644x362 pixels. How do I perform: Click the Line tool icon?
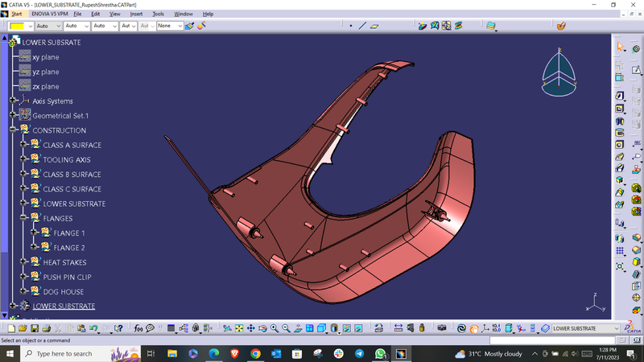click(x=362, y=26)
